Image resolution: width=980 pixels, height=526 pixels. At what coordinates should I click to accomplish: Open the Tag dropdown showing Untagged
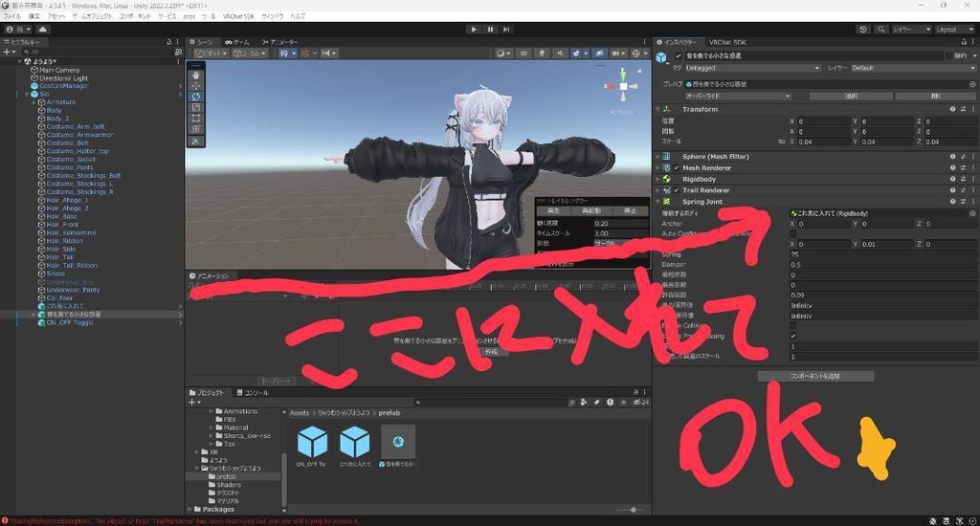[x=752, y=68]
